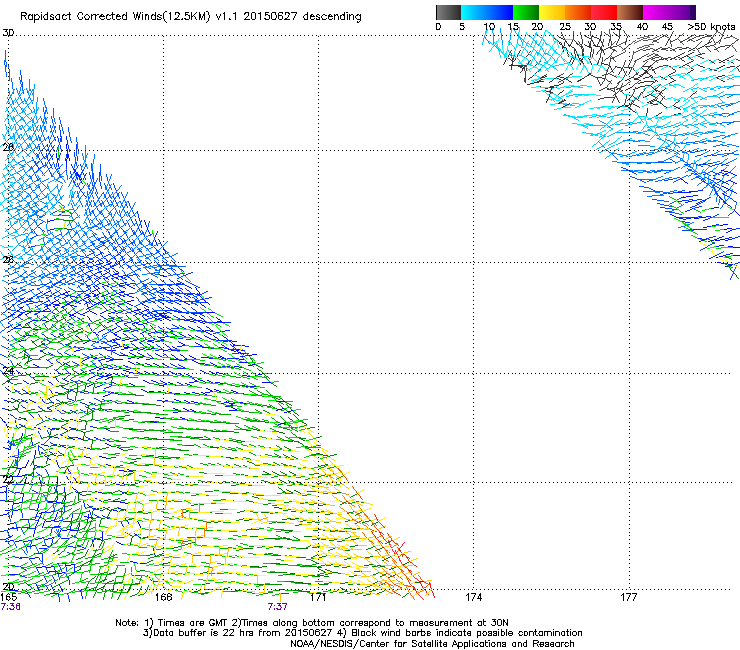Viewport: 740px width, 650px height.
Task: Click the longitude axis label '171'
Action: coord(318,597)
